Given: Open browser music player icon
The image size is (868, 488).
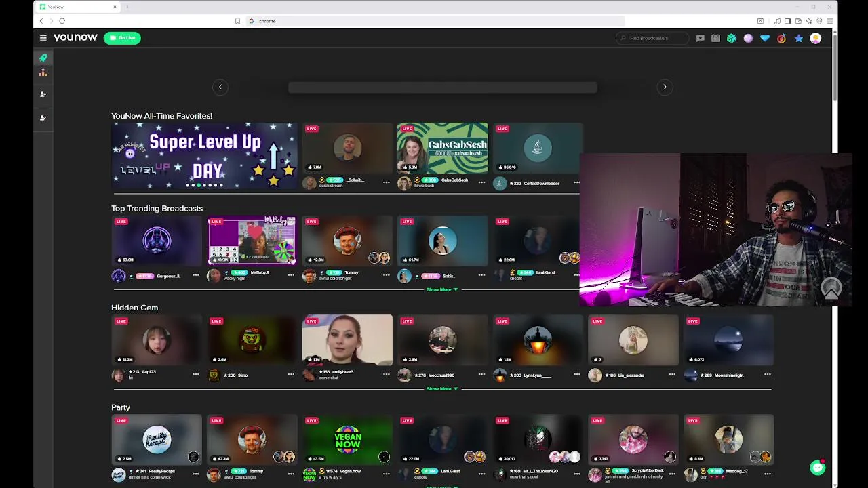Looking at the screenshot, I should tap(777, 21).
